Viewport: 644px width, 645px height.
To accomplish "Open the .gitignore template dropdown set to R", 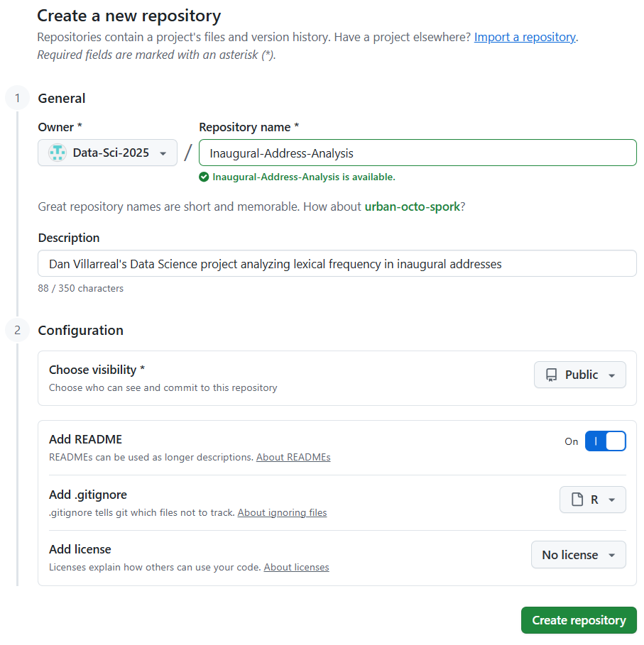I will coord(593,500).
